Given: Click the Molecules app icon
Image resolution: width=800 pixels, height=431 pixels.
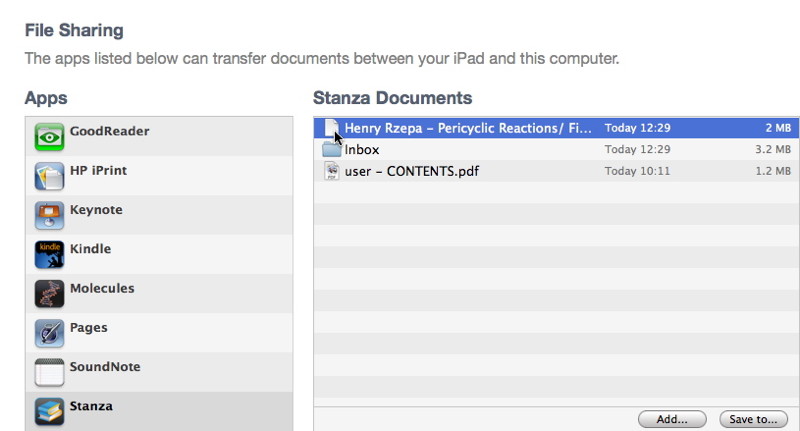Looking at the screenshot, I should [49, 293].
